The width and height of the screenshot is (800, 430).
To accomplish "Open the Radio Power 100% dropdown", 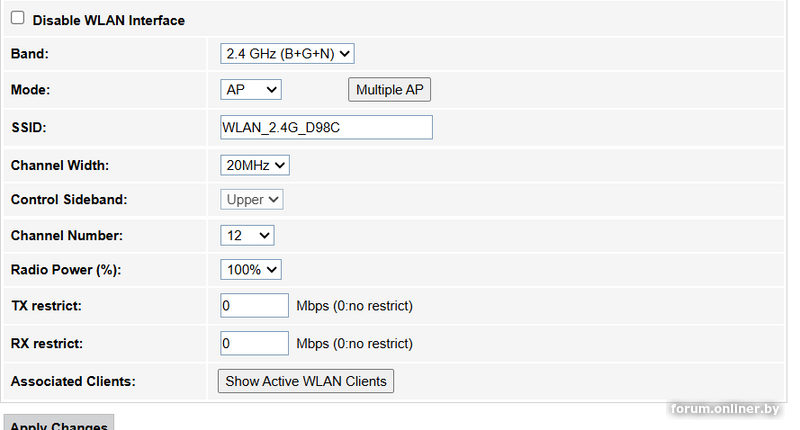I will point(251,270).
